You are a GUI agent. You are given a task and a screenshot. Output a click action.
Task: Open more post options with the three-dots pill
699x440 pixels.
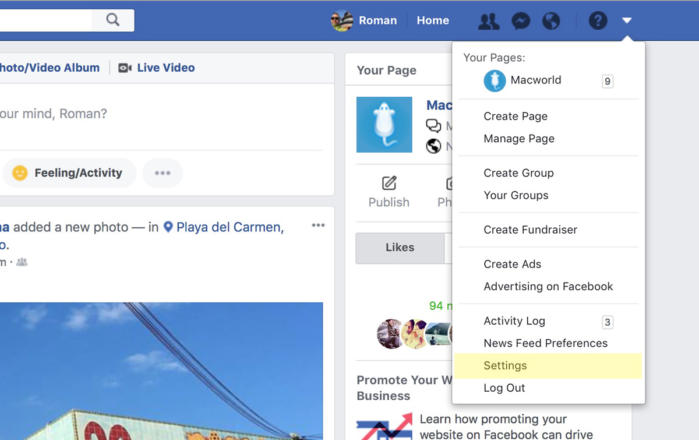tap(162, 173)
